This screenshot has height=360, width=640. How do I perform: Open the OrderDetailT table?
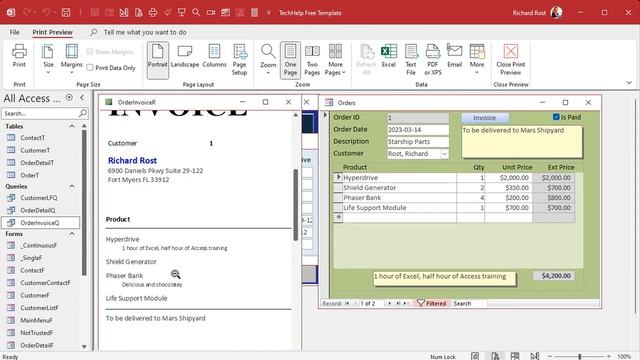click(x=37, y=162)
